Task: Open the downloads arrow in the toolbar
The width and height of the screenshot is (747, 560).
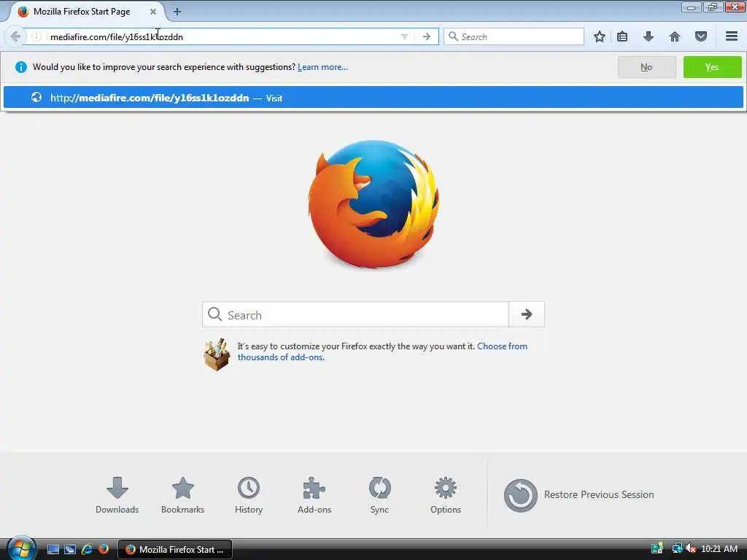Action: coord(649,36)
